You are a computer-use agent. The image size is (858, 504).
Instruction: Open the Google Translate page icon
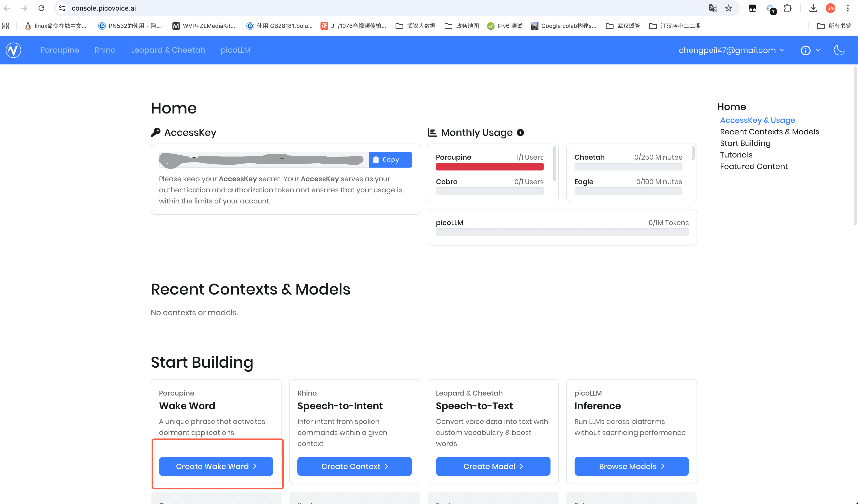point(713,8)
